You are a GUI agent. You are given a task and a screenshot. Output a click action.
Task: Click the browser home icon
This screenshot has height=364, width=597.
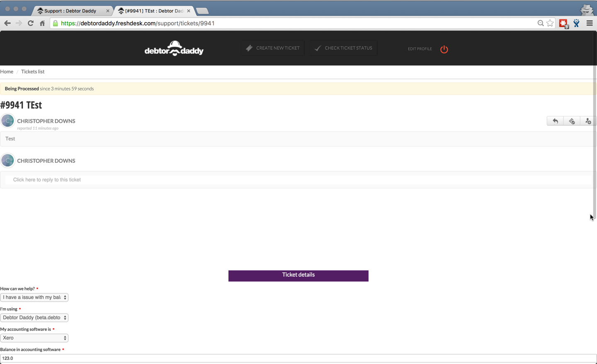point(42,23)
